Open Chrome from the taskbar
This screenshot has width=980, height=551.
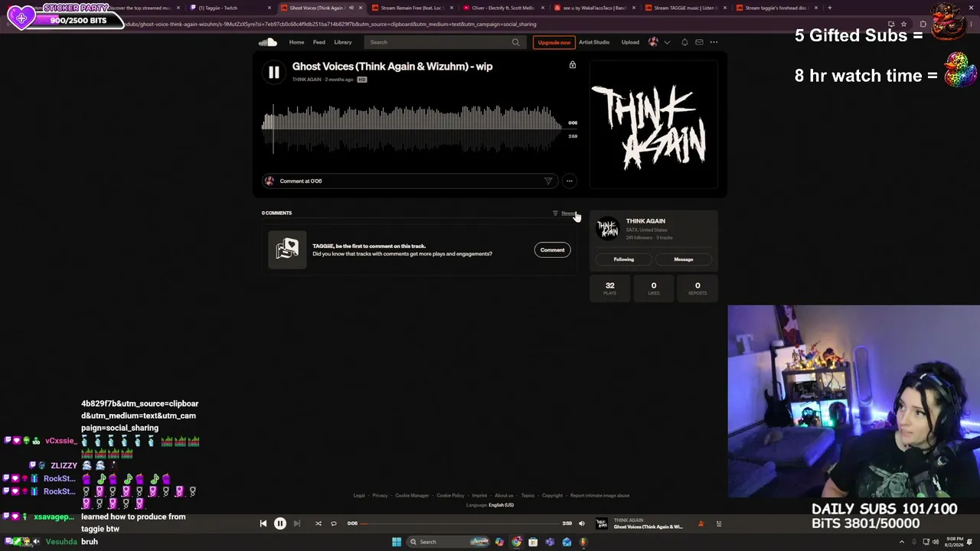coord(516,542)
